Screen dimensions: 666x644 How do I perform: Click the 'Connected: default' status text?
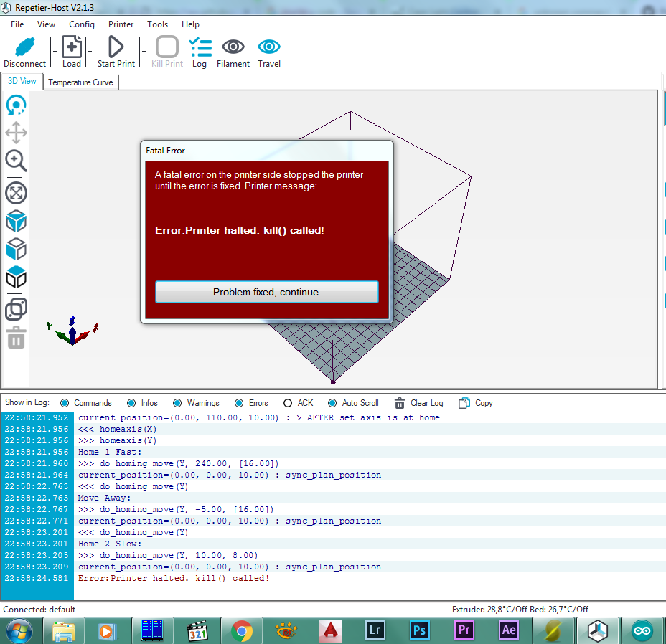pyautogui.click(x=39, y=610)
